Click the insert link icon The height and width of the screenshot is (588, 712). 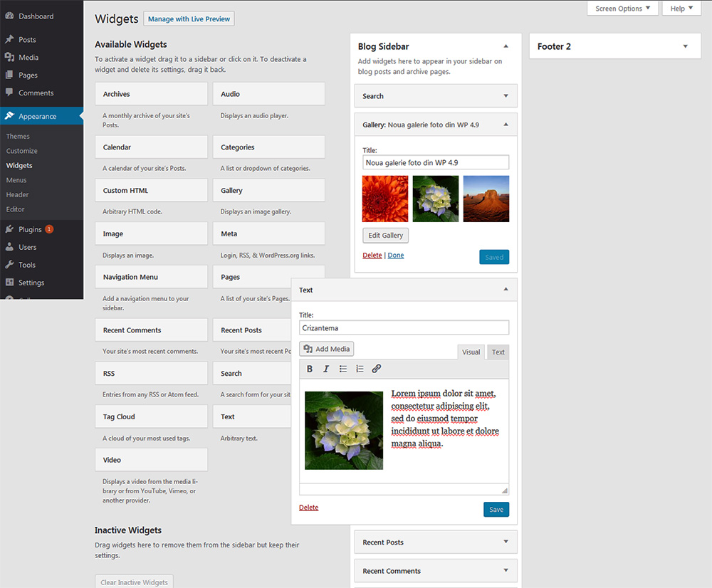[377, 369]
